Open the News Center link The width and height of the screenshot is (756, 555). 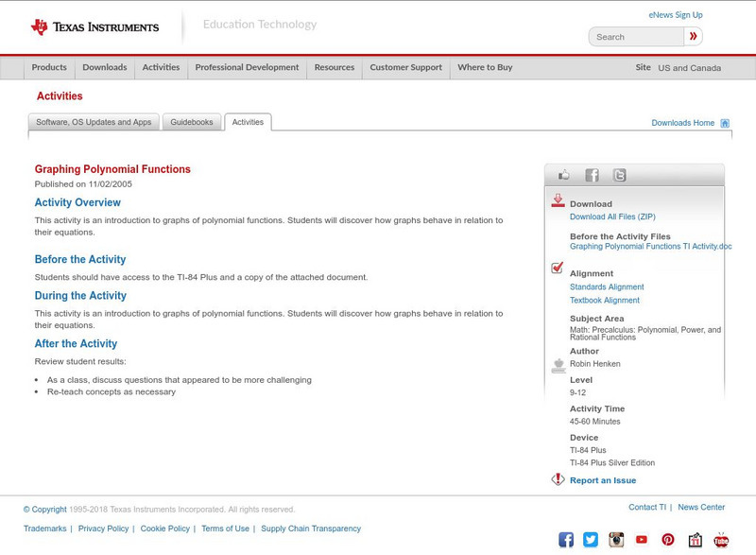[x=701, y=507]
